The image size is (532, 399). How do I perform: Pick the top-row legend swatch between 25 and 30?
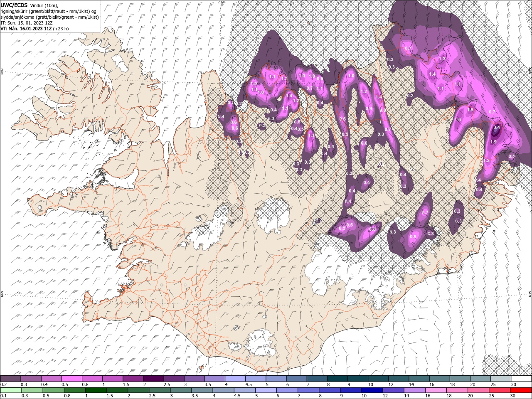click(x=501, y=378)
